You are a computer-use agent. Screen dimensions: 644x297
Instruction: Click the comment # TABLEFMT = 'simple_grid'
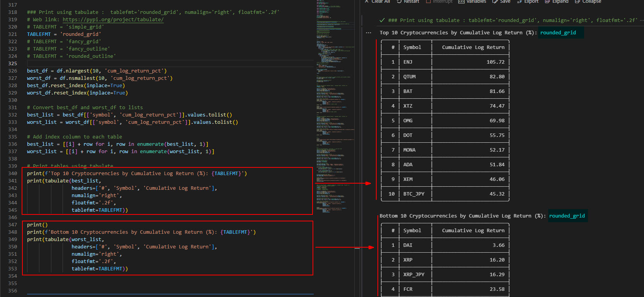65,27
